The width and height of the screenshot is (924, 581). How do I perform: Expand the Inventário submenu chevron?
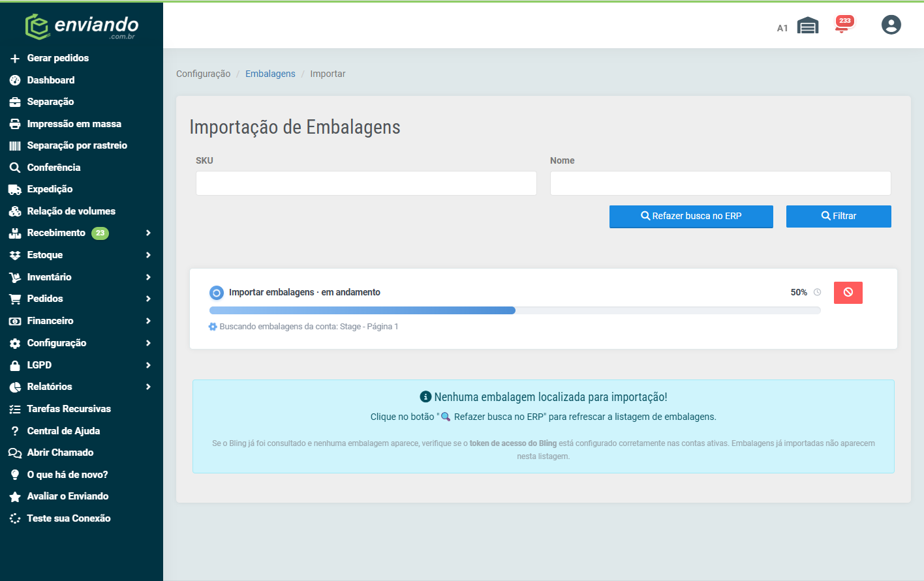[x=148, y=277]
